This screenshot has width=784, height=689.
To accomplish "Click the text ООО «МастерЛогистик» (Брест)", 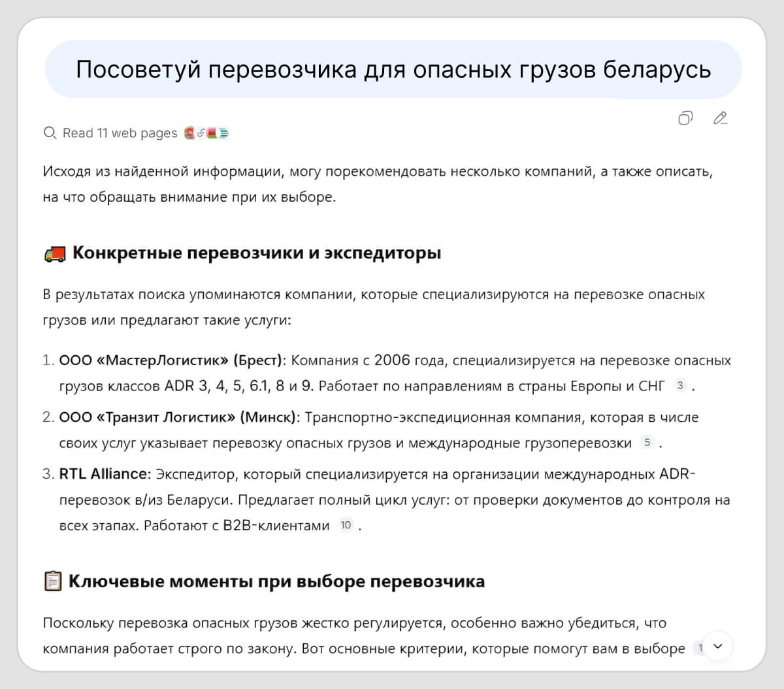I will pyautogui.click(x=172, y=360).
